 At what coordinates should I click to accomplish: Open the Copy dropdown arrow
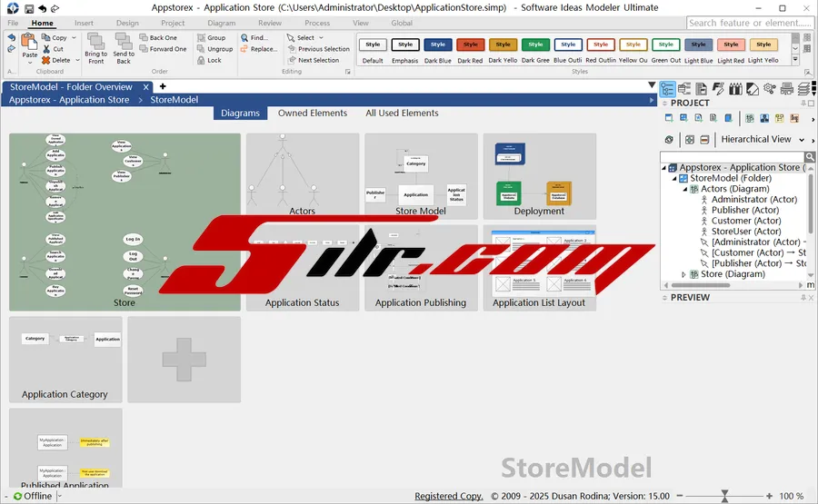point(74,37)
